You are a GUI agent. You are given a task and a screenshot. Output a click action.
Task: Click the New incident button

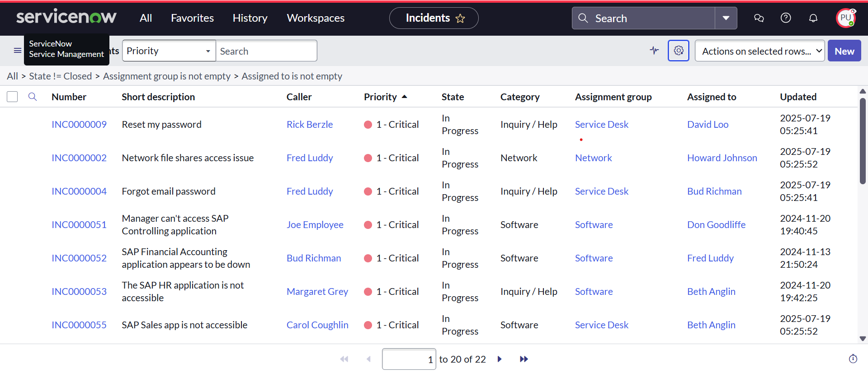844,51
